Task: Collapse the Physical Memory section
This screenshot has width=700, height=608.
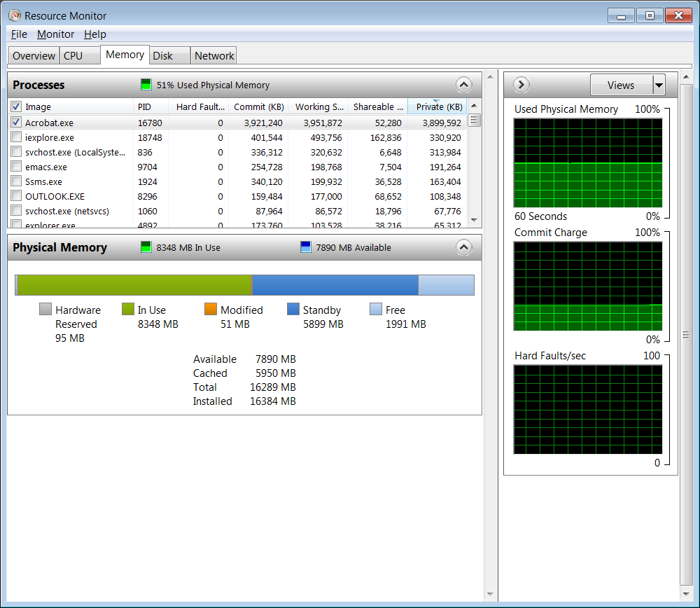Action: 464,247
